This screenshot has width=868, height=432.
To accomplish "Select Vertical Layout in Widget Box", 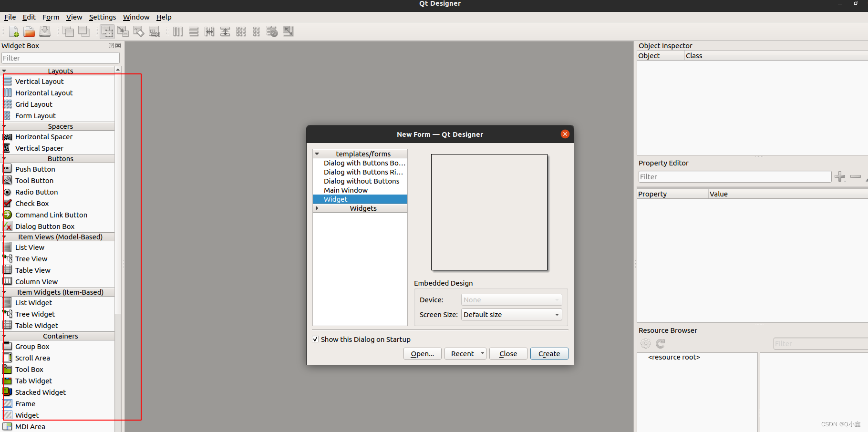I will 33,82.
